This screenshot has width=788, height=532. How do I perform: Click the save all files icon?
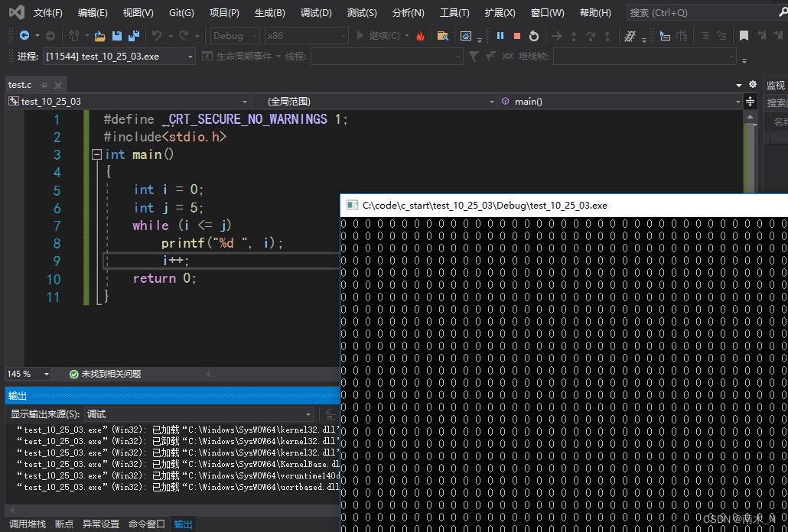(134, 36)
